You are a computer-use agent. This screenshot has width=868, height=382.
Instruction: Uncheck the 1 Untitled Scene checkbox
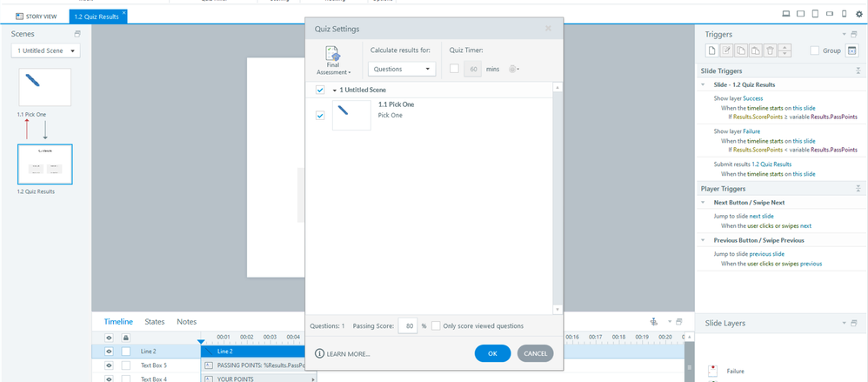coord(319,90)
